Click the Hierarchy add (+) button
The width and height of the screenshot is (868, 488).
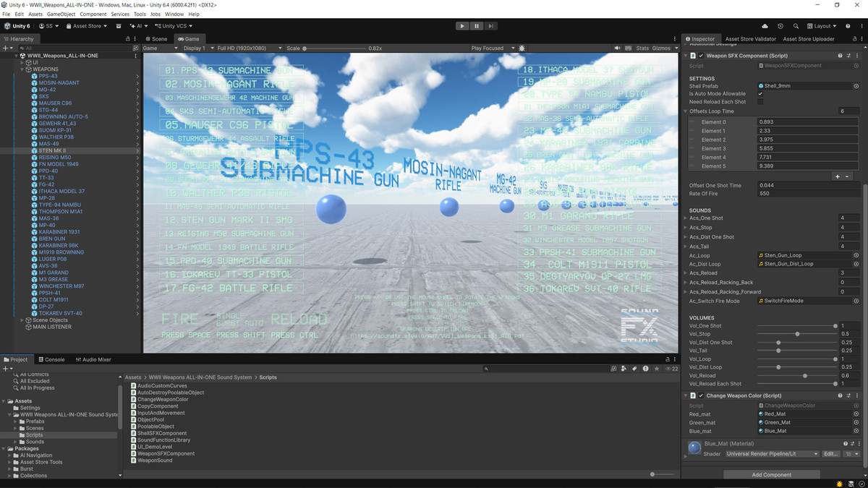click(6, 48)
